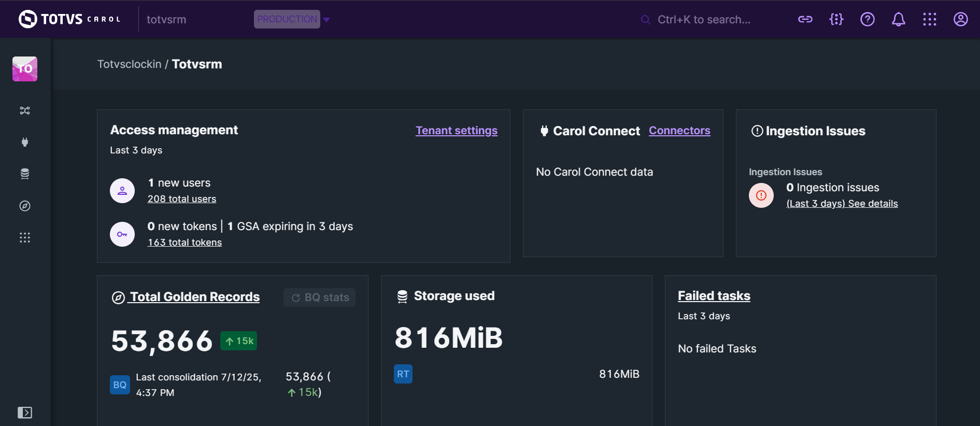
Task: Click the plug connectors icon in sidebar
Action: point(25,142)
